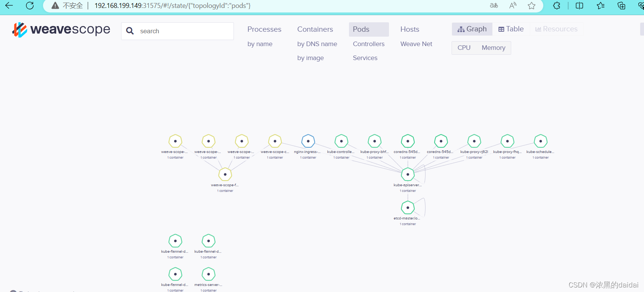Open the etcd-master pod node
This screenshot has width=644, height=292.
point(408,208)
